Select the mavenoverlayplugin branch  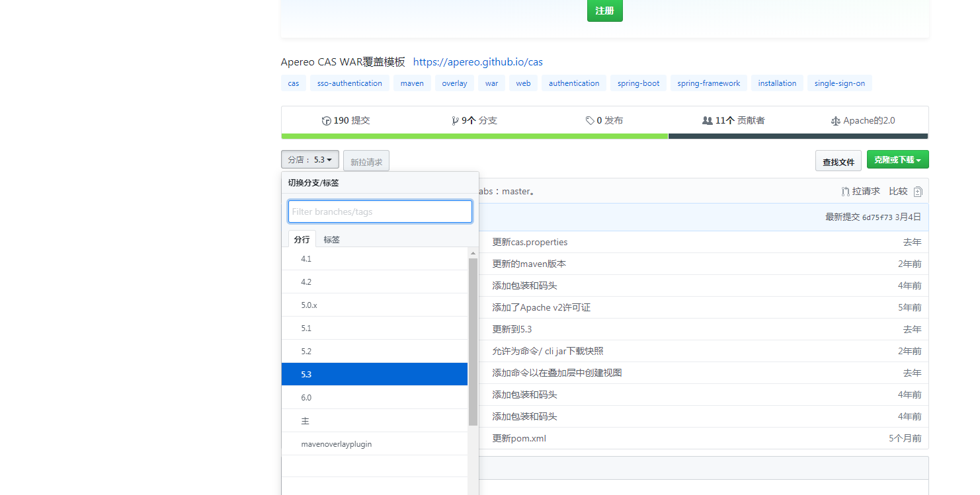click(374, 443)
